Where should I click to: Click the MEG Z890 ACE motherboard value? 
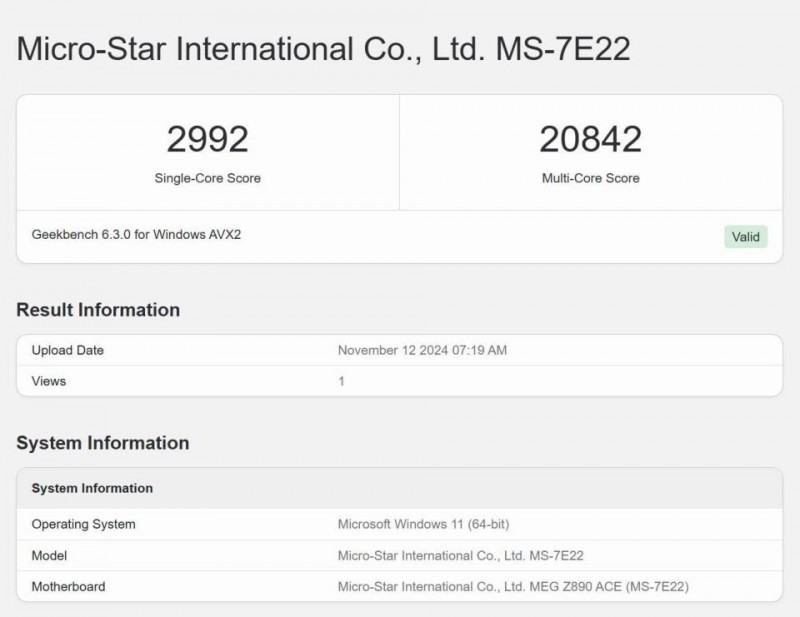point(513,587)
